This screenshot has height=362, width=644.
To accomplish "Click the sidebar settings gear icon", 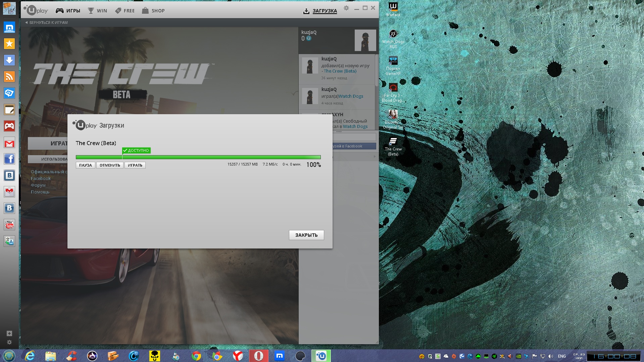I will point(9,342).
